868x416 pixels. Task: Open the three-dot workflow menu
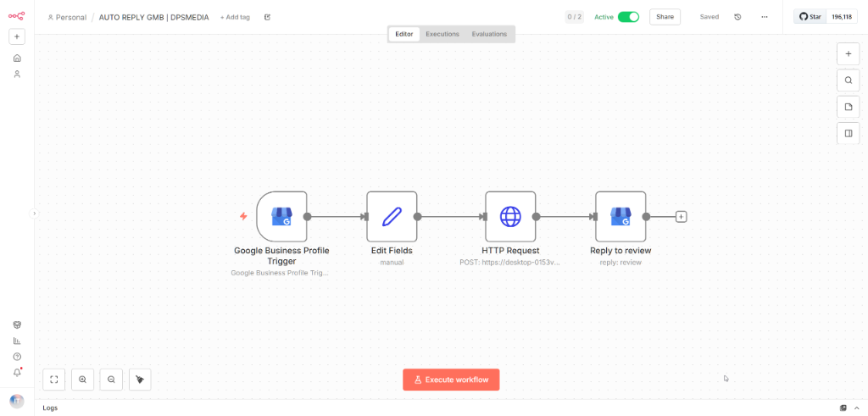765,17
